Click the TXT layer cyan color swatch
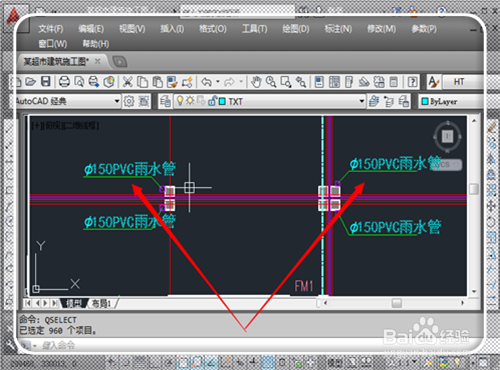The height and width of the screenshot is (370, 500). tap(222, 101)
